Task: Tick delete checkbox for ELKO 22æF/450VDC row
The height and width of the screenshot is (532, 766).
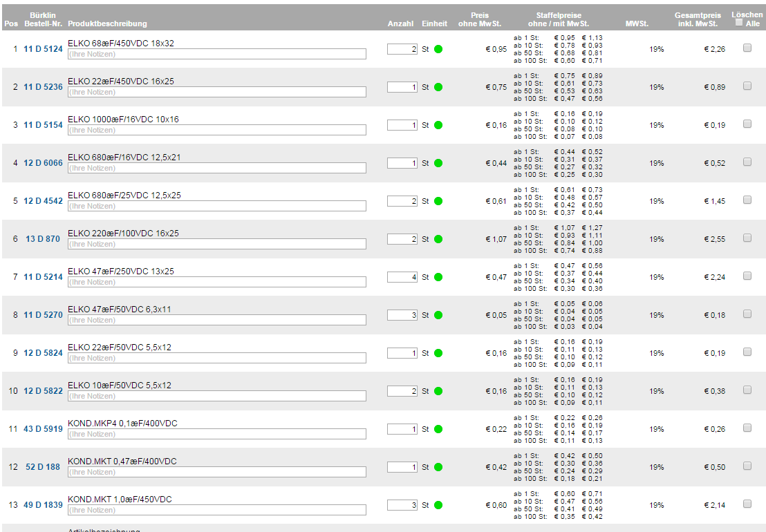Action: (747, 86)
